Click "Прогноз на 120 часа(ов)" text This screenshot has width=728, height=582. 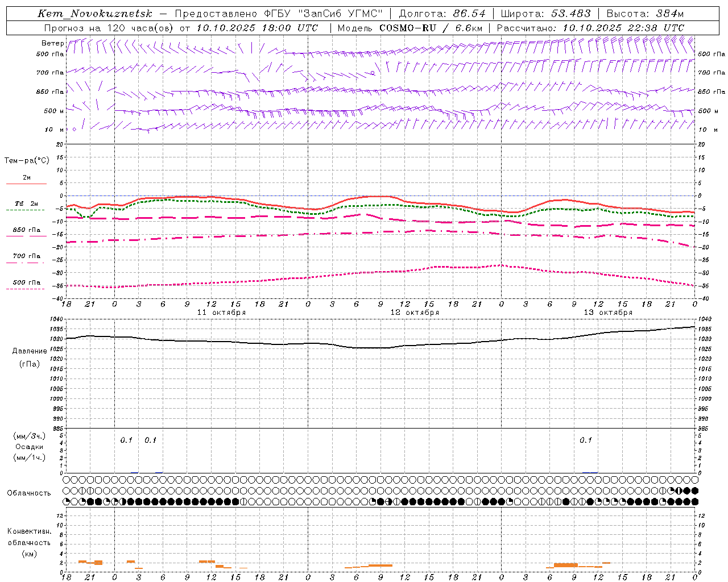[x=110, y=28]
